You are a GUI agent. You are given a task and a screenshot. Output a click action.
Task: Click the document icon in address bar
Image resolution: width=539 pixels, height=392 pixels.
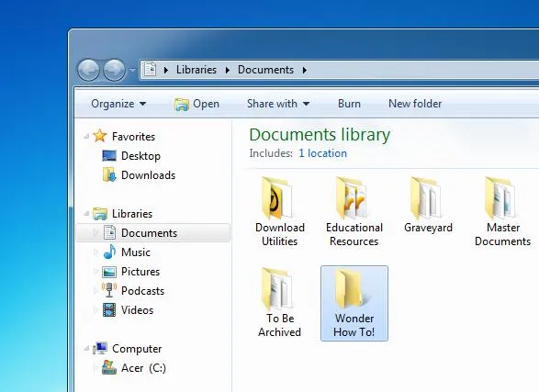[x=150, y=70]
